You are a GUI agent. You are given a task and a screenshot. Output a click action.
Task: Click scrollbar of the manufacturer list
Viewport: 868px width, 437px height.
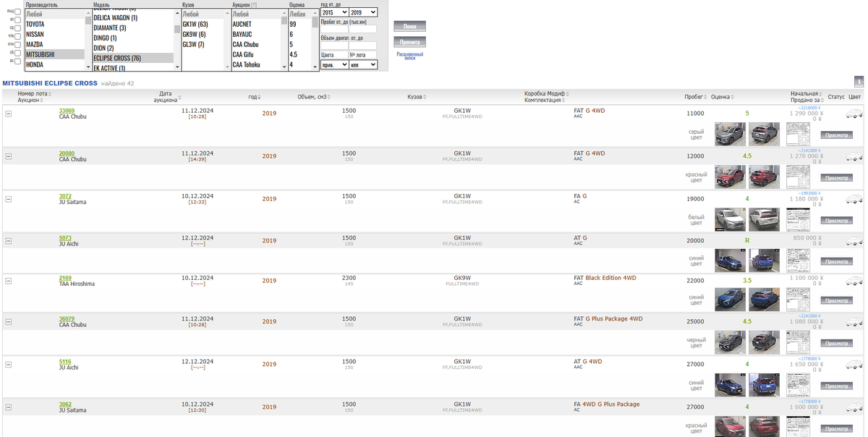88,40
